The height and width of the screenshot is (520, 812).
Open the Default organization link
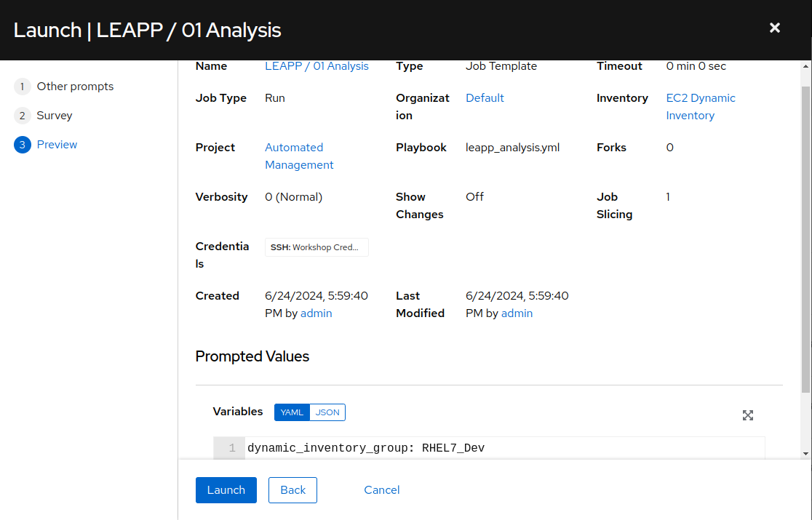485,97
